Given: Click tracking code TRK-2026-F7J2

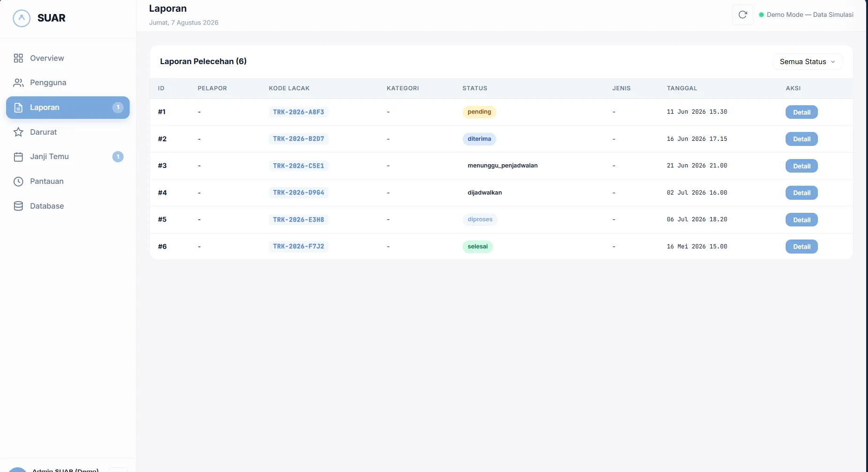Looking at the screenshot, I should [x=299, y=247].
